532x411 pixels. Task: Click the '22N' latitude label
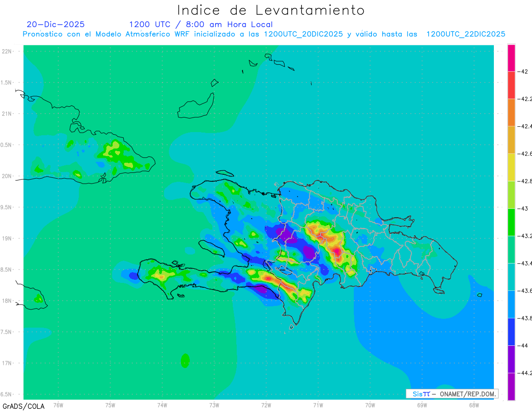coord(7,51)
